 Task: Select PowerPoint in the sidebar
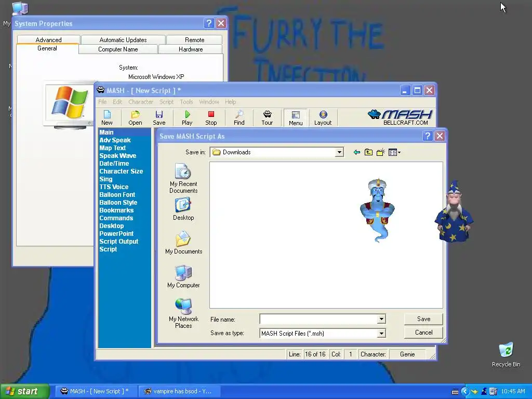116,234
